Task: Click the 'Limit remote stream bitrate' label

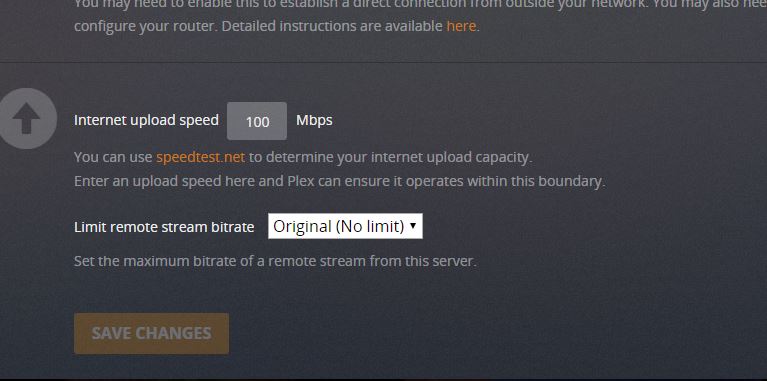Action: (164, 227)
